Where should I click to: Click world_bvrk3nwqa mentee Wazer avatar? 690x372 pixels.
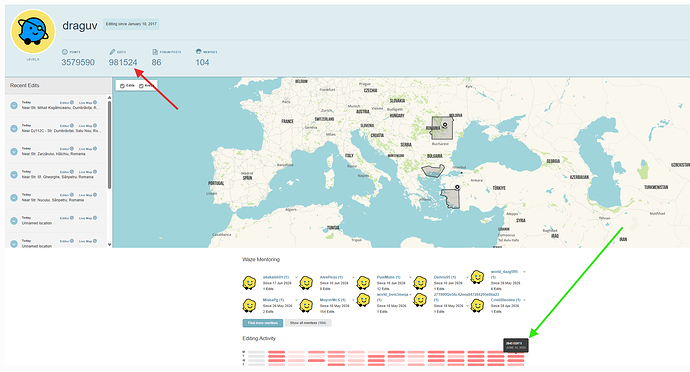(363, 300)
